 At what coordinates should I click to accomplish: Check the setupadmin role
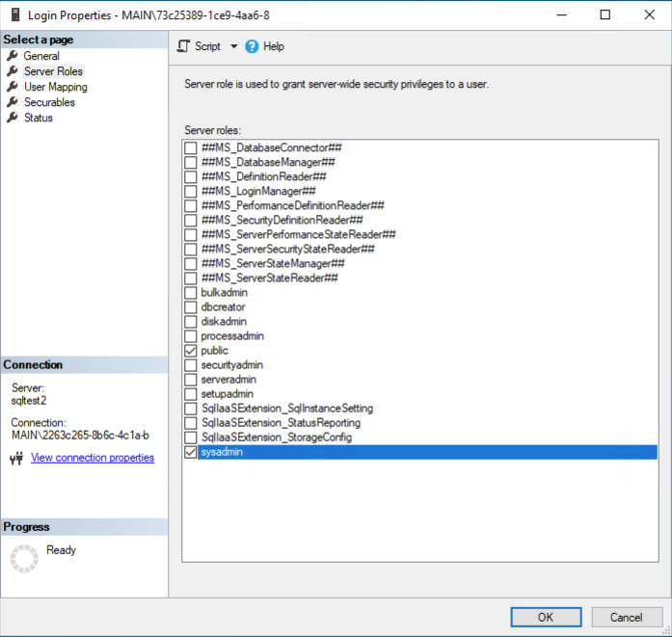190,394
